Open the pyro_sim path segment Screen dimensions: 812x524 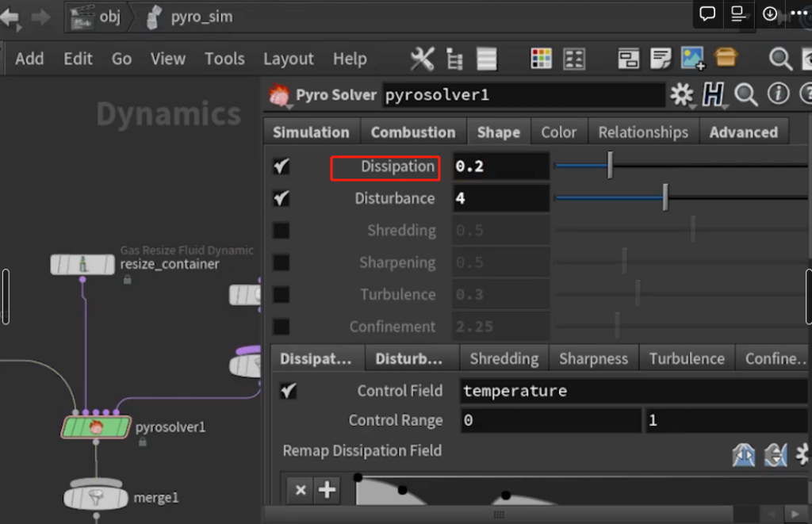[x=190, y=17]
